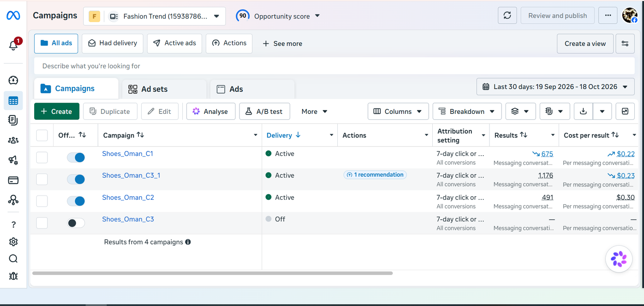Switch to the All ads view
644x306 pixels.
click(56, 43)
